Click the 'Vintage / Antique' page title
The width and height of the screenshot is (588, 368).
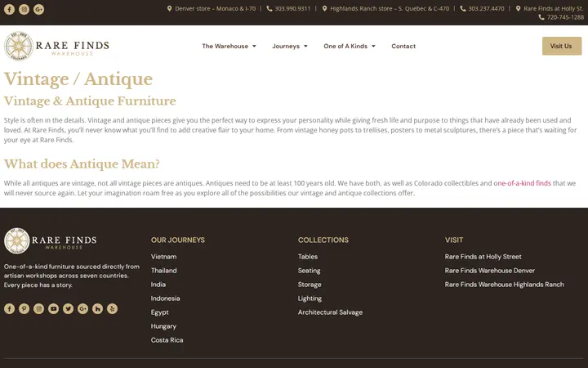pyautogui.click(x=78, y=79)
